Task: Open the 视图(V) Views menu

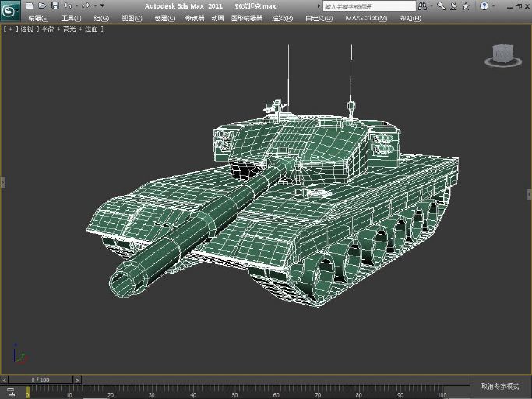Action: (132, 19)
